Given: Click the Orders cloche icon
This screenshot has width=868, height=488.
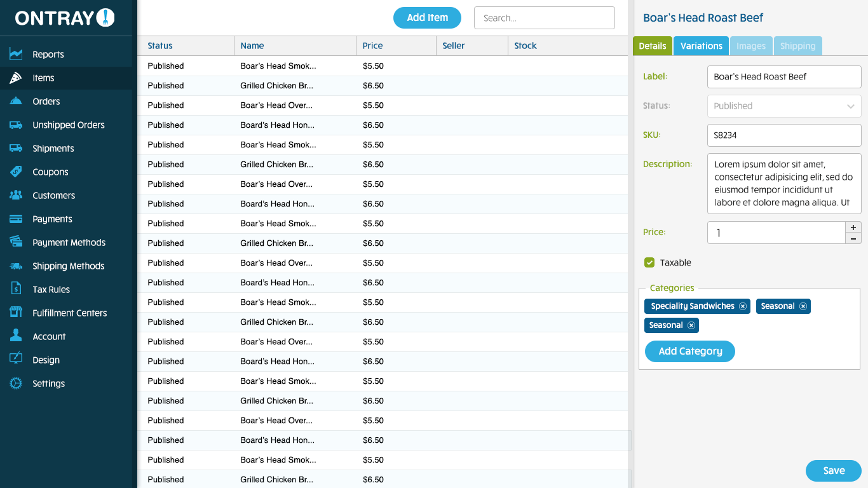Looking at the screenshot, I should pos(16,101).
